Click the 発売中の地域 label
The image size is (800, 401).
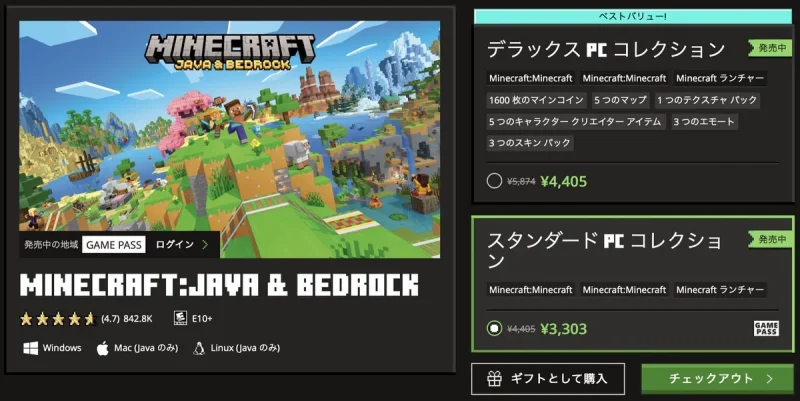click(51, 244)
